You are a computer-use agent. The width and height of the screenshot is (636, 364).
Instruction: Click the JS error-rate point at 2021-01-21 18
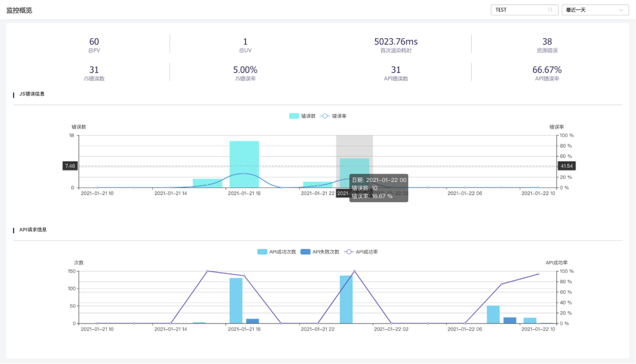tap(244, 174)
